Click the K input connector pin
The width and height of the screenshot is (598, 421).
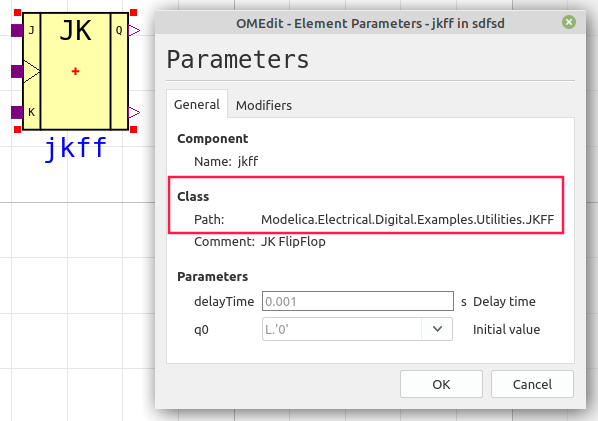[17, 112]
